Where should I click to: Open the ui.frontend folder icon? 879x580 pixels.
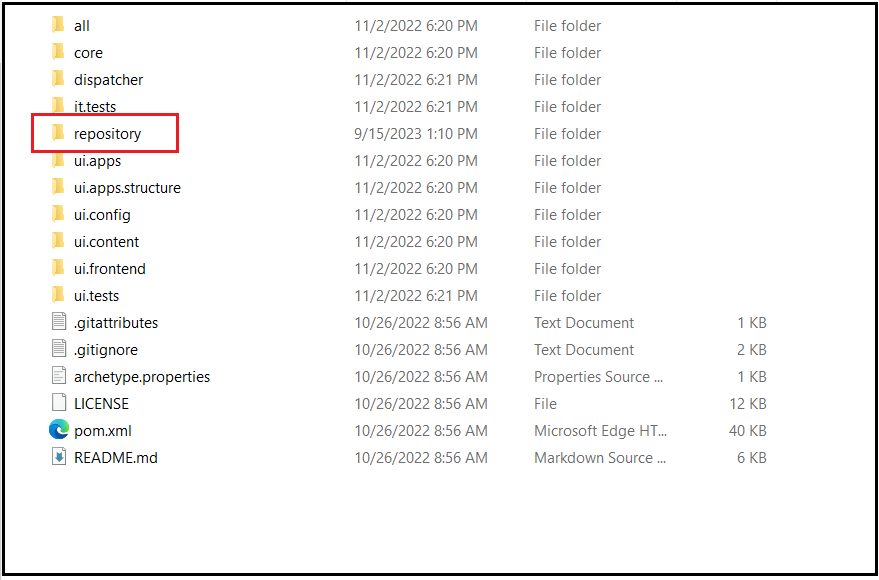coord(58,268)
